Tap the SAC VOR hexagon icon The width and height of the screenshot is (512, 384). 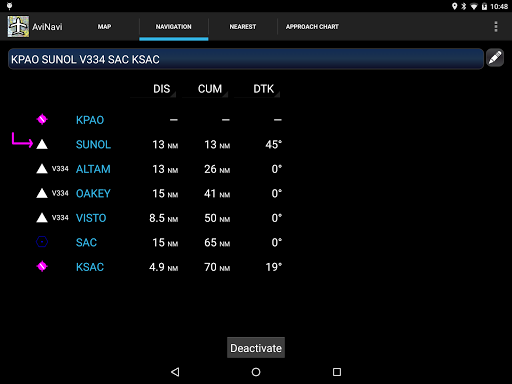coord(42,242)
